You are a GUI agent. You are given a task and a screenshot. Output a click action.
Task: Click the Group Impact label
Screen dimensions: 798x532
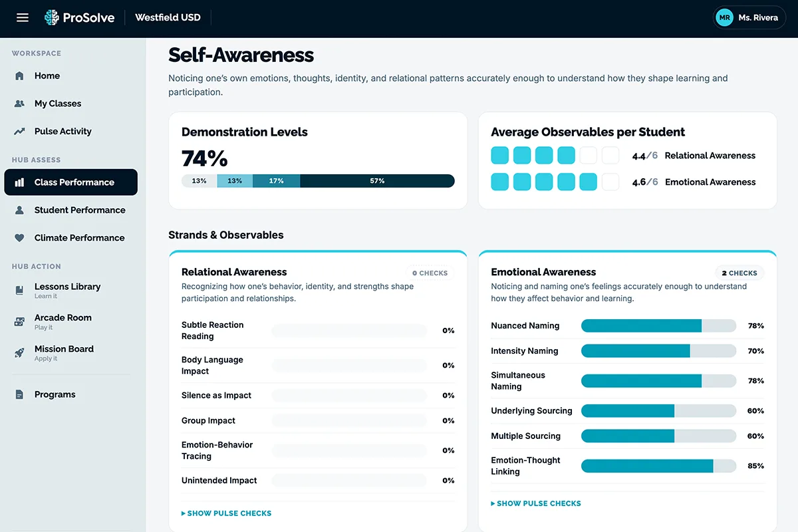click(x=208, y=421)
